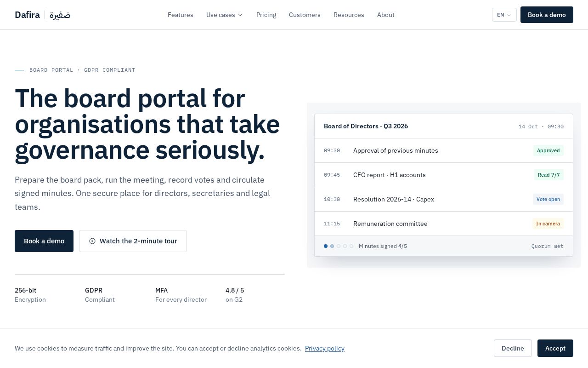Go to the Pricing page
This screenshot has height=368, width=588.
tap(266, 15)
